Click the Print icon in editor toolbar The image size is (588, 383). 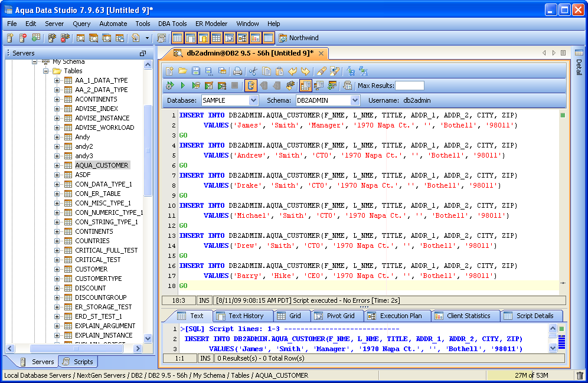tap(237, 71)
